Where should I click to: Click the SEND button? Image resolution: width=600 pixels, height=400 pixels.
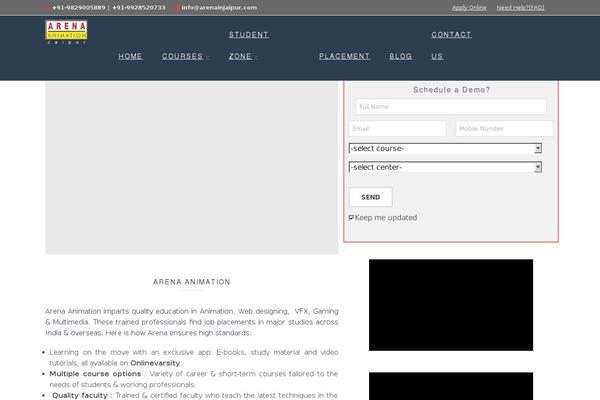tap(370, 197)
